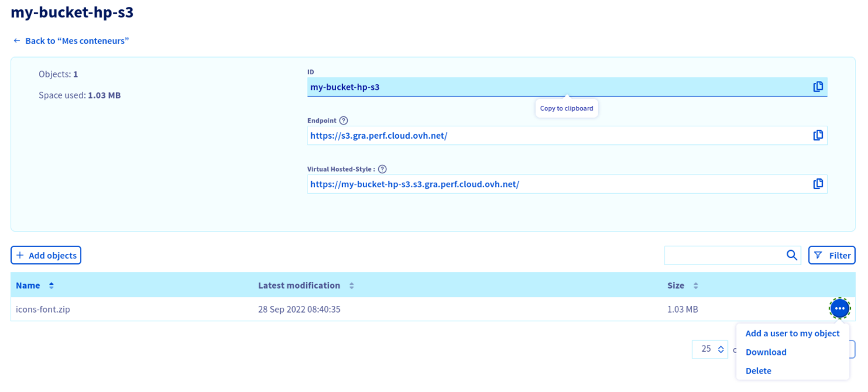
Task: Click the Add objects button
Action: pyautogui.click(x=46, y=255)
